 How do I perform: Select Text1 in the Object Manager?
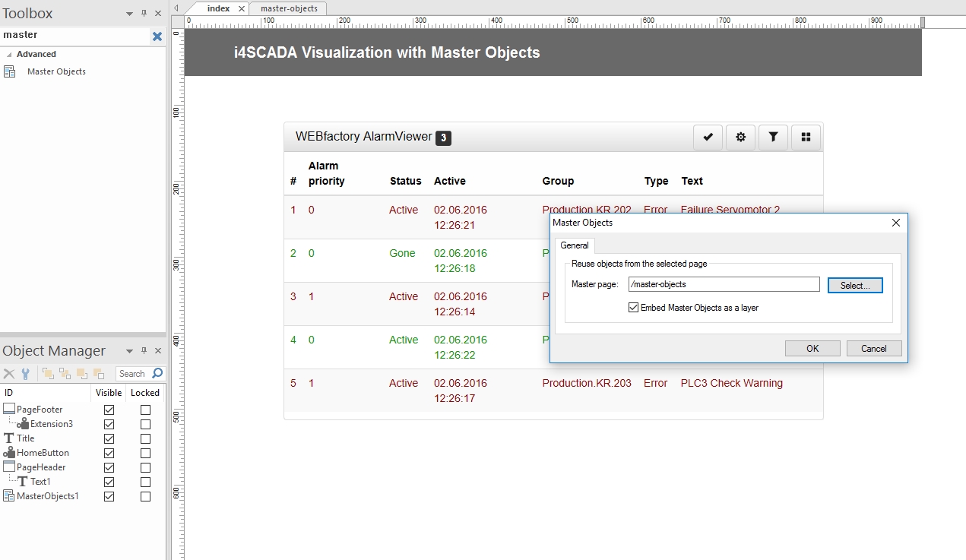point(40,482)
